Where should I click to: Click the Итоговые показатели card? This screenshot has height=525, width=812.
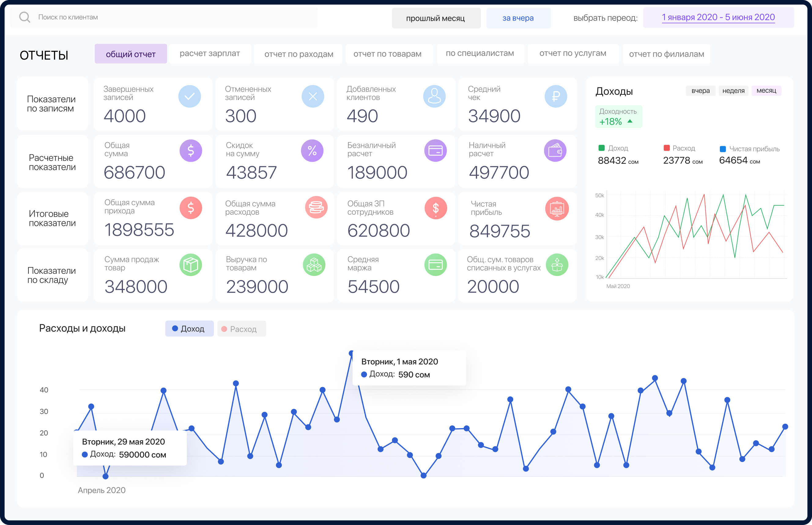coord(53,219)
